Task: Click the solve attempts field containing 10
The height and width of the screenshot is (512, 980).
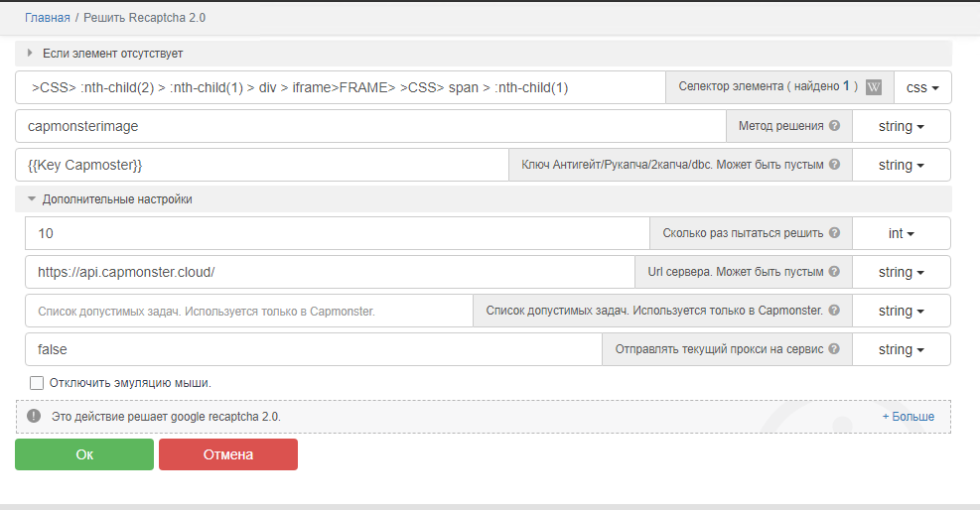Action: point(338,233)
